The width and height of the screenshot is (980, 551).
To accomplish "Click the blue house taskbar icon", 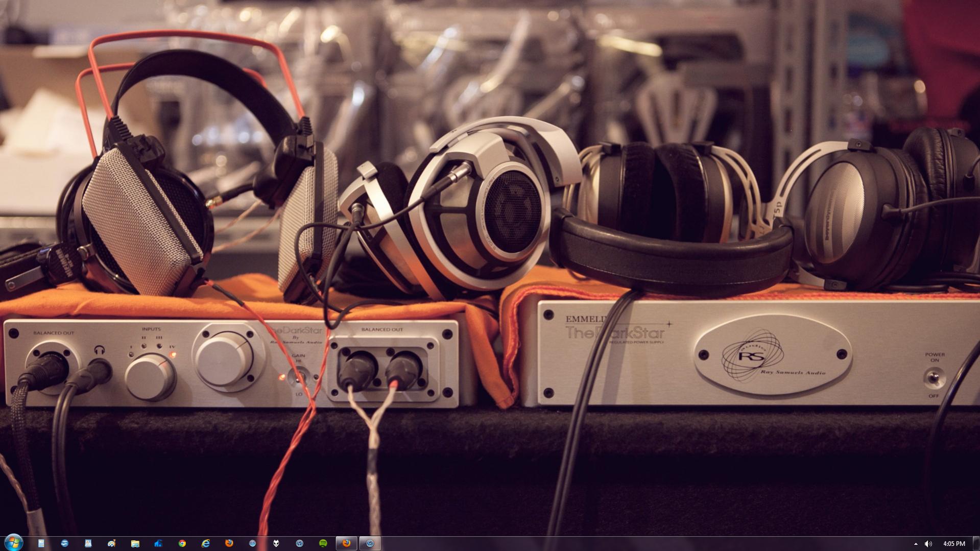I will tap(158, 543).
